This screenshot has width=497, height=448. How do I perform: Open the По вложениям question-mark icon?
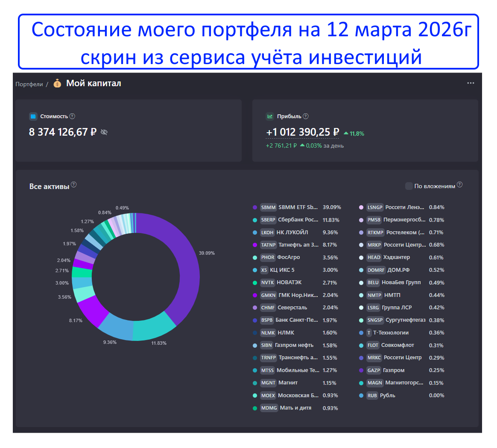(x=460, y=184)
